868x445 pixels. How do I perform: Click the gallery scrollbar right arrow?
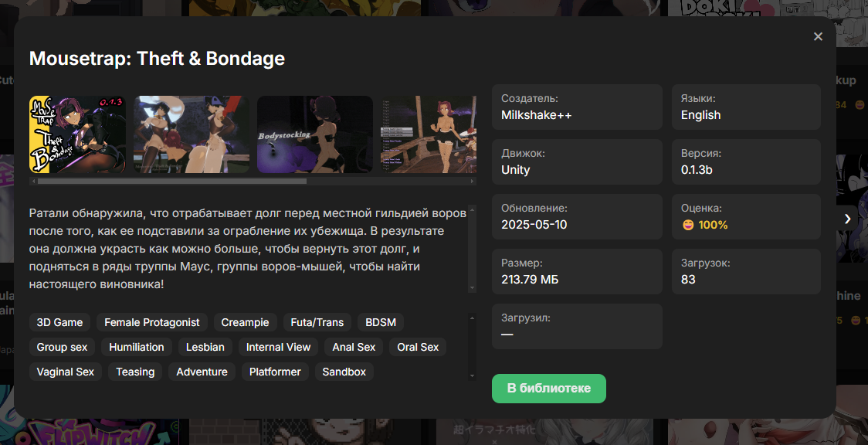(x=472, y=181)
